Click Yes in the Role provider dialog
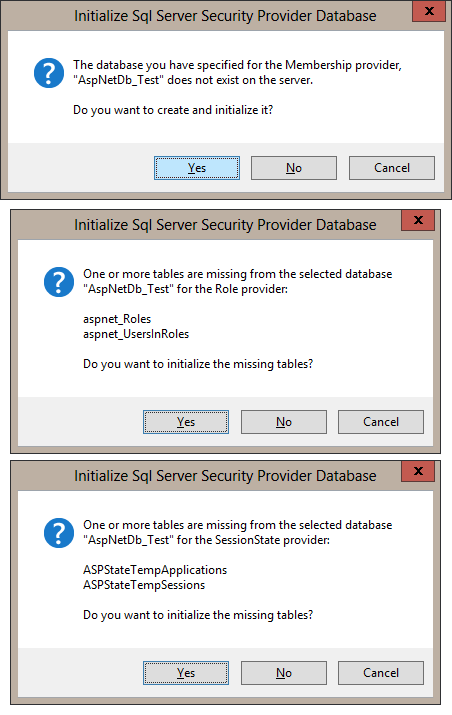Image resolution: width=452 pixels, height=715 pixels. tap(186, 422)
